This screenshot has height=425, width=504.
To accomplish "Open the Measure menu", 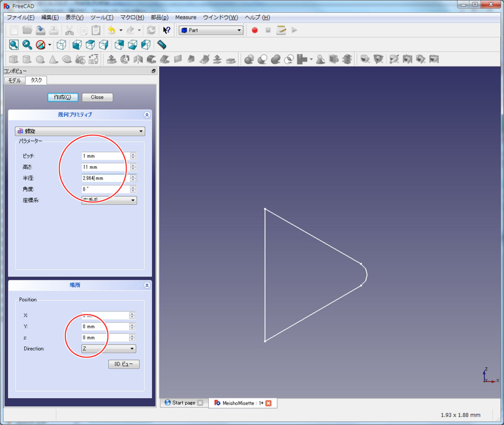I will click(186, 17).
